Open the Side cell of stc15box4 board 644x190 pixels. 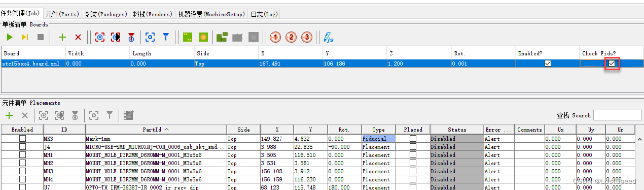226,64
